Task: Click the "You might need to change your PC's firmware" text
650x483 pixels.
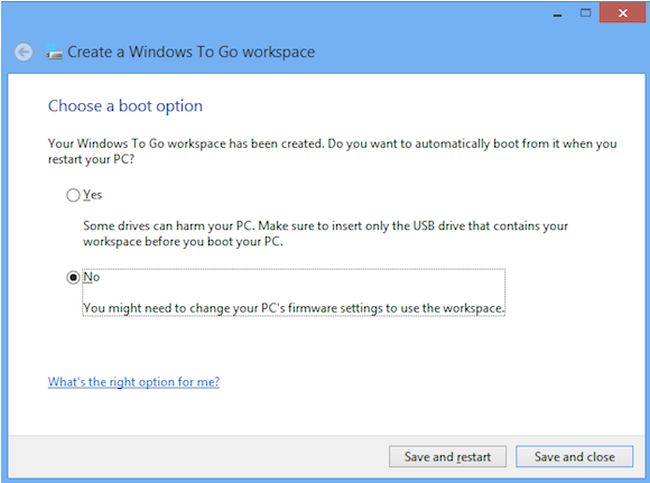Action: click(293, 308)
